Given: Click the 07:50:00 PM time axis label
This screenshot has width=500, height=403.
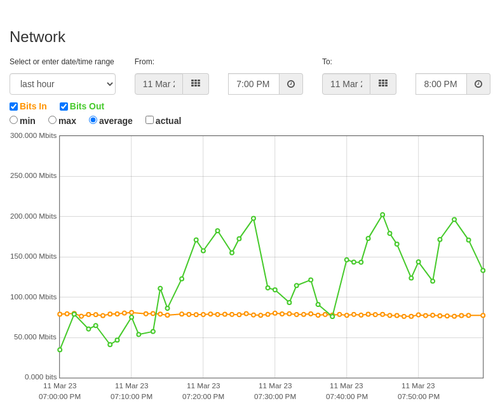Looking at the screenshot, I should pos(418,397).
